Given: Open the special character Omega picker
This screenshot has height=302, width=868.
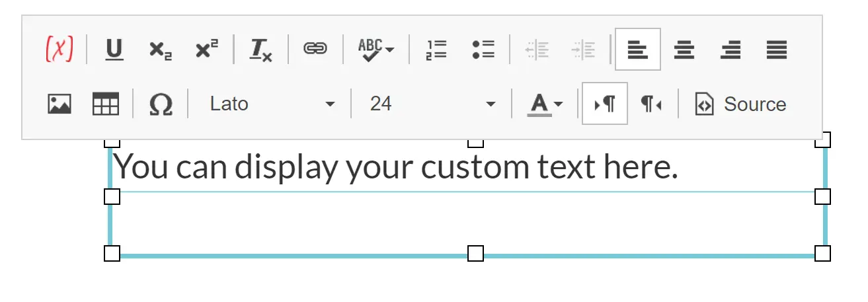Looking at the screenshot, I should (161, 104).
